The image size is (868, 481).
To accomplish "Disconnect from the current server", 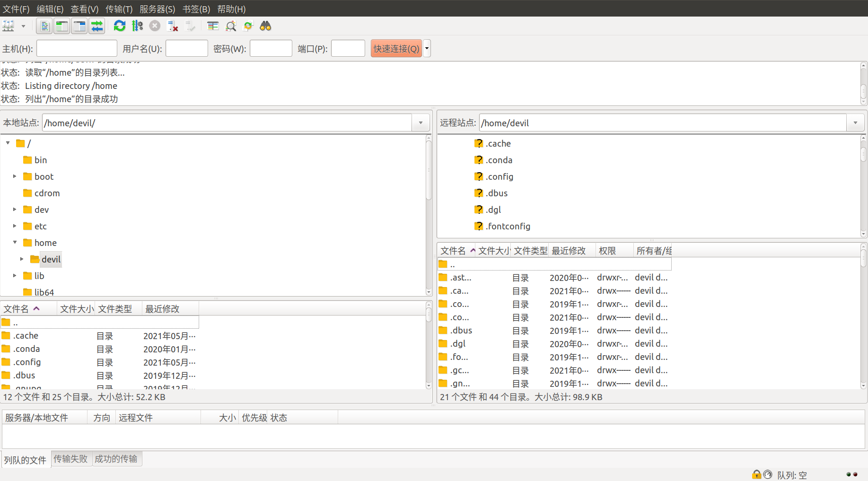I will [x=173, y=26].
